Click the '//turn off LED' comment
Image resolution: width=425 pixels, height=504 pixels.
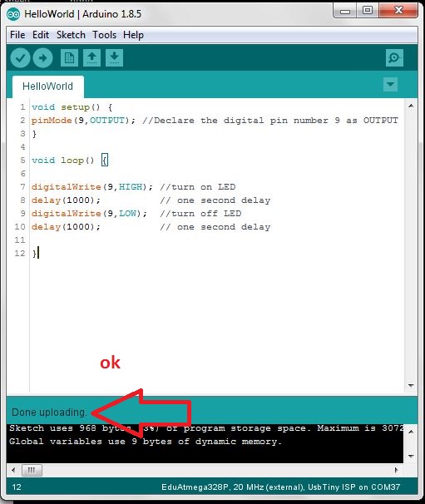(x=200, y=214)
